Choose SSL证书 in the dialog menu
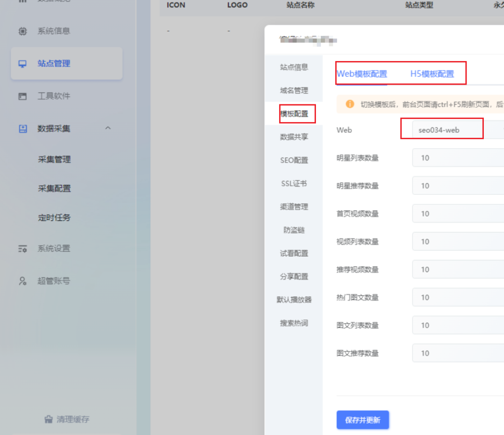The image size is (504, 435). pyautogui.click(x=294, y=184)
